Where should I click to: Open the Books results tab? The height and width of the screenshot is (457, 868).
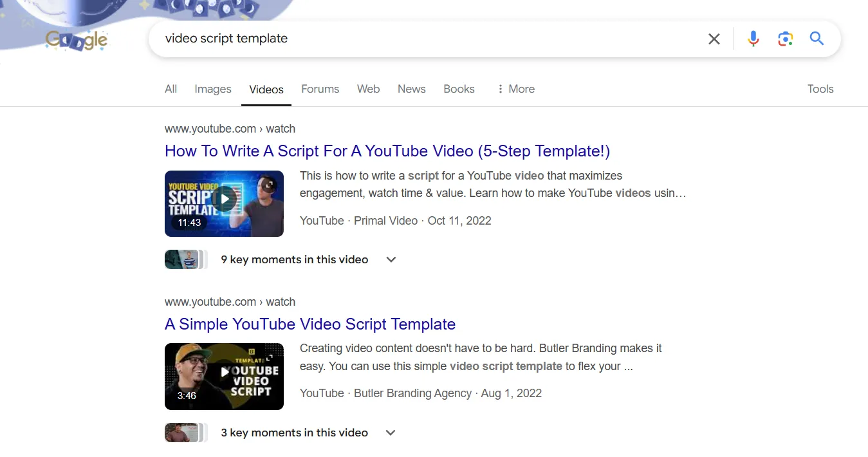(x=459, y=89)
